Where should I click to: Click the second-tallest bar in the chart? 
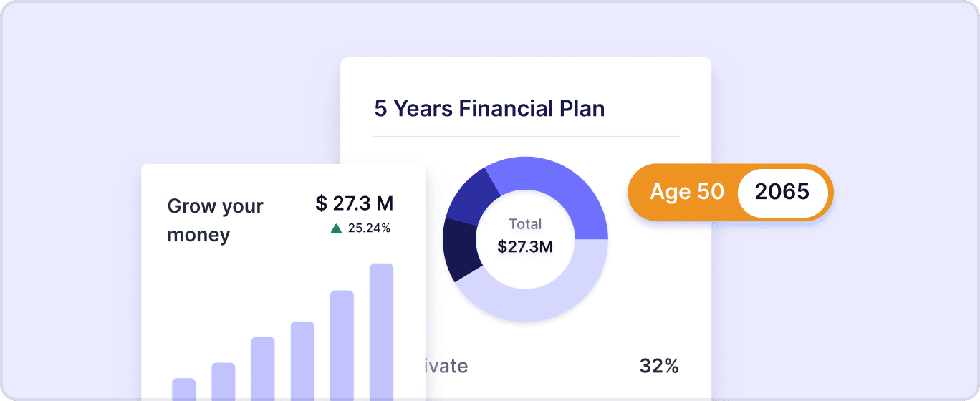coord(342,344)
